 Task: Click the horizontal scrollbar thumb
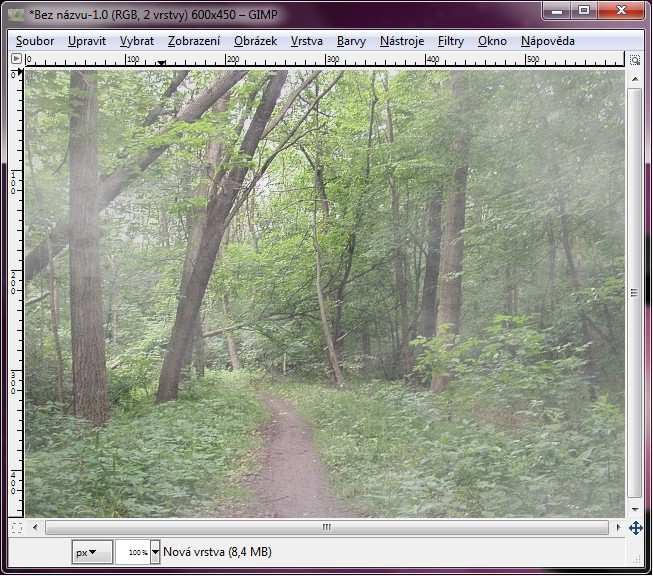point(327,528)
